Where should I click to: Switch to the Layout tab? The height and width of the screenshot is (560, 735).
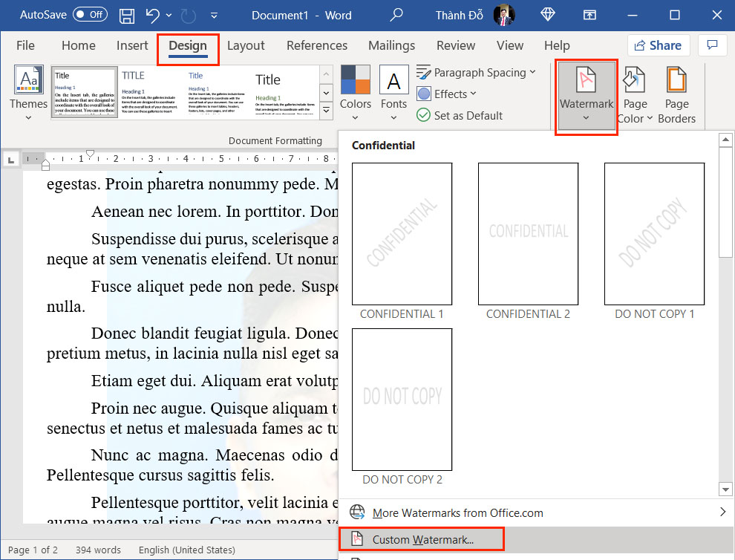coord(246,45)
